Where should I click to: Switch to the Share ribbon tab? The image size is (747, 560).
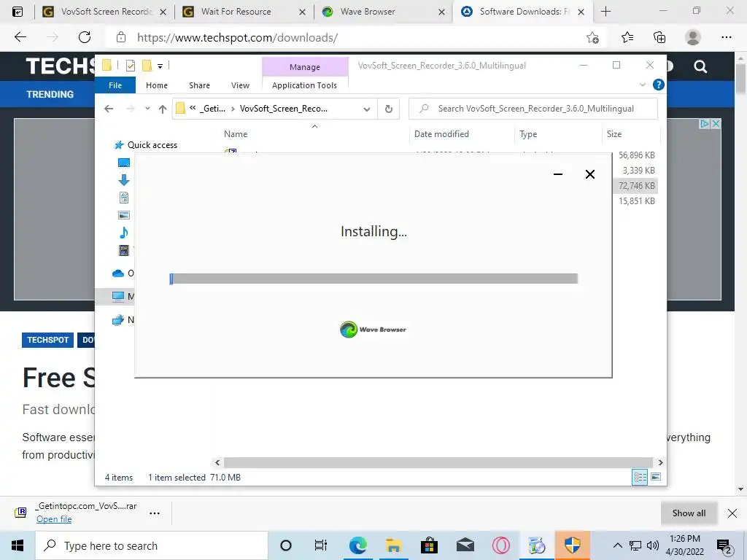tap(199, 85)
